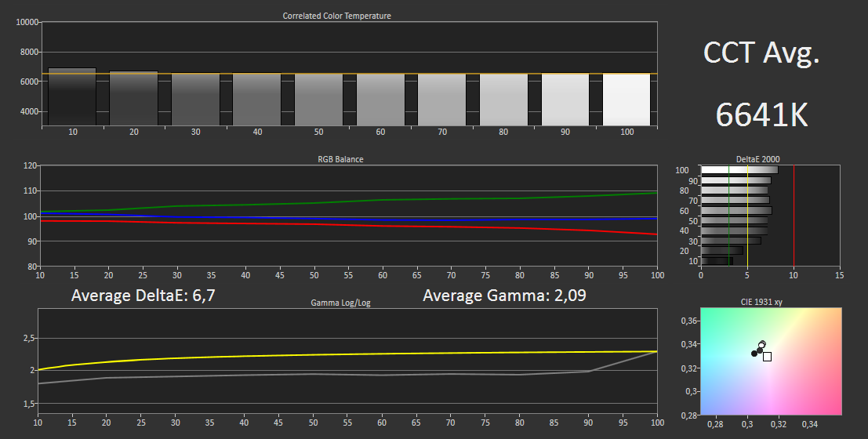The image size is (868, 439).
Task: Click the red line in RGB Balance chart
Action: tap(349, 225)
